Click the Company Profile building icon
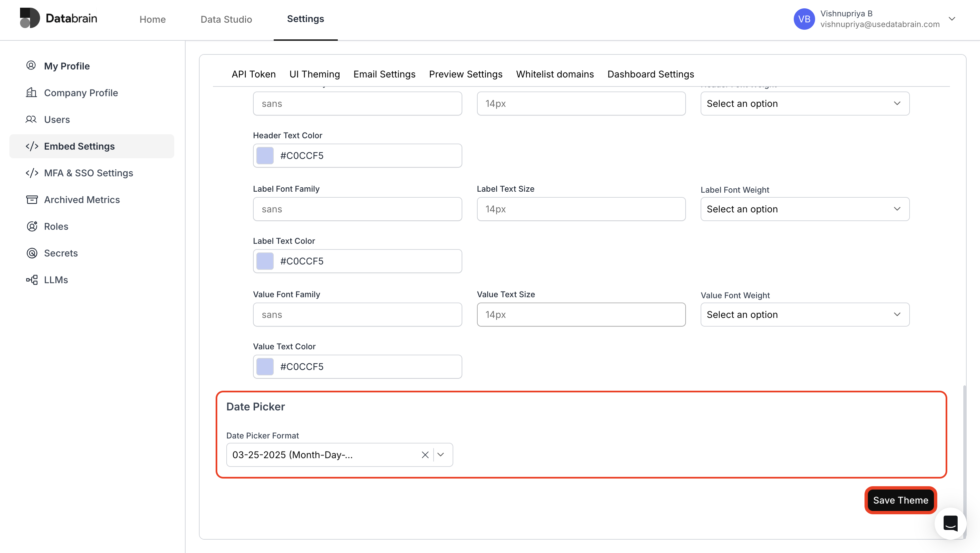Image resolution: width=980 pixels, height=553 pixels. click(x=31, y=93)
